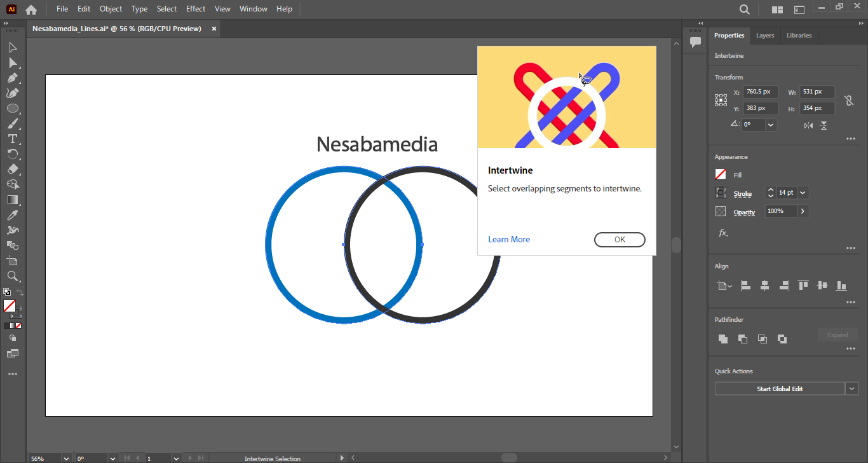Expand the rotation angle dropdown in Transform

(x=771, y=125)
